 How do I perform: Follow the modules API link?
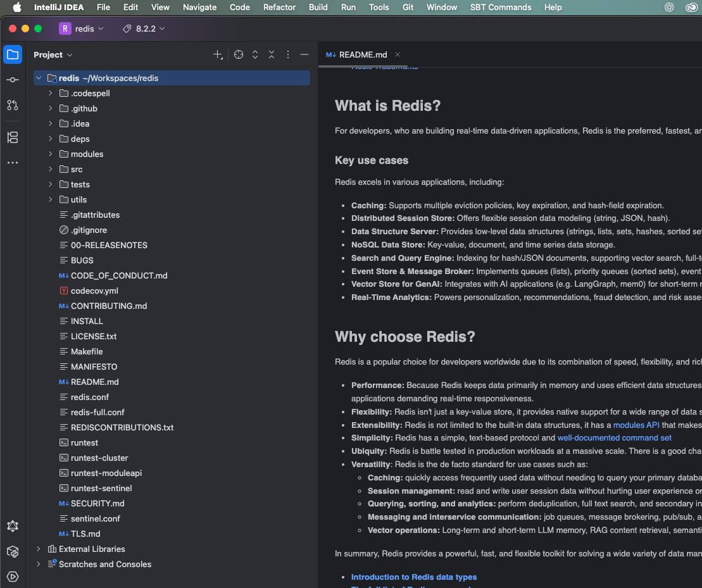coord(636,425)
